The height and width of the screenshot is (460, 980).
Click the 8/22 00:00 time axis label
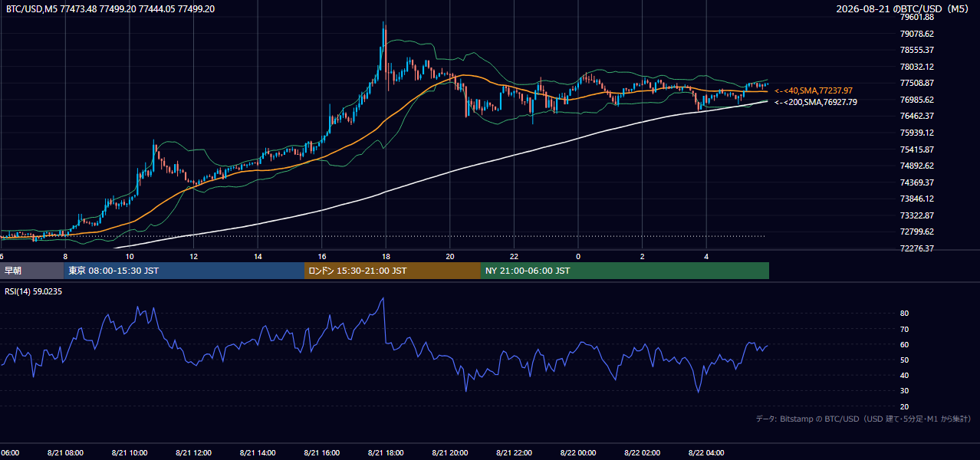tap(578, 453)
